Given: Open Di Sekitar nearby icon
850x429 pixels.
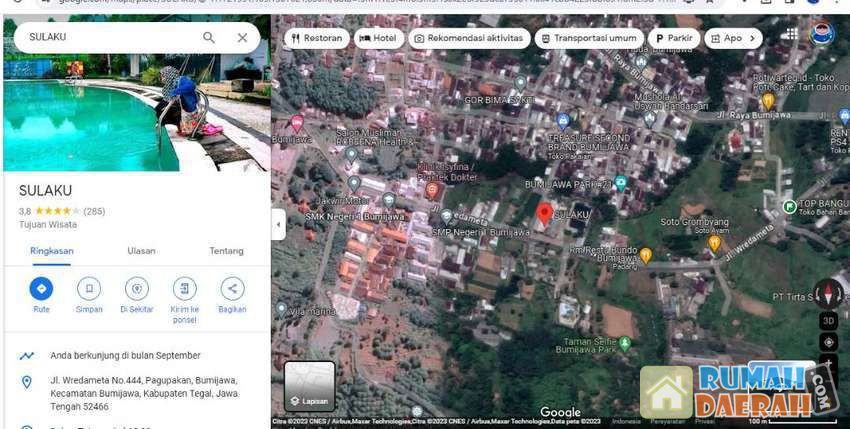Looking at the screenshot, I should pos(136,289).
